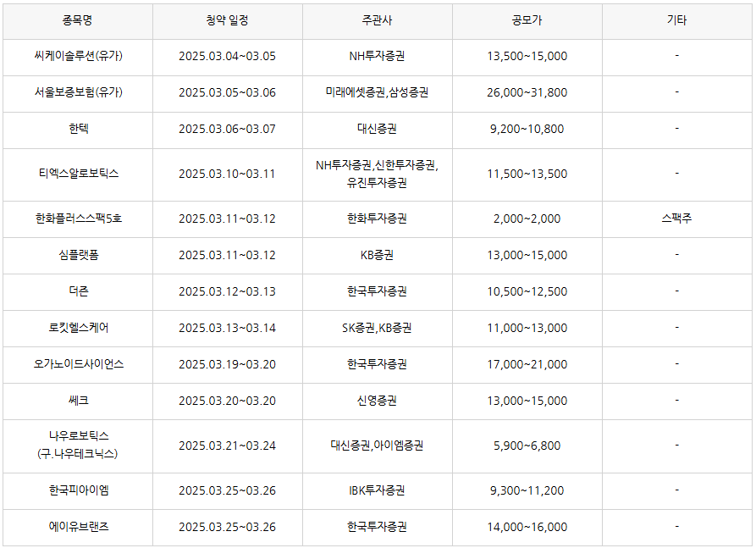Click the 2025.03.21~03.24 subscription date cell
The height and width of the screenshot is (548, 756).
click(227, 446)
